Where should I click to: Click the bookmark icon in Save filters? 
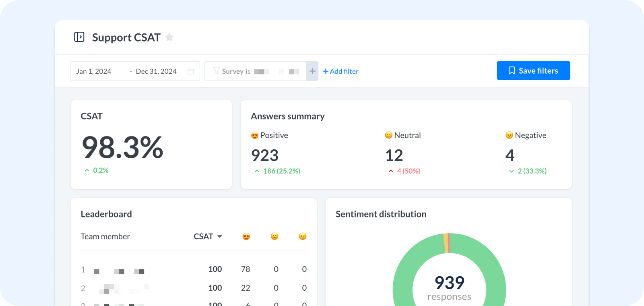coord(512,70)
